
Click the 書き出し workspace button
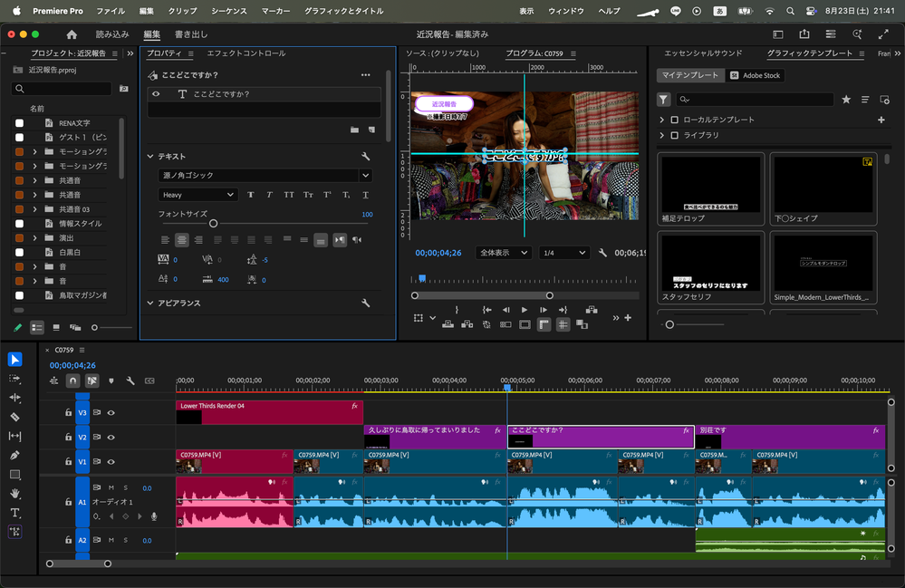click(x=191, y=34)
